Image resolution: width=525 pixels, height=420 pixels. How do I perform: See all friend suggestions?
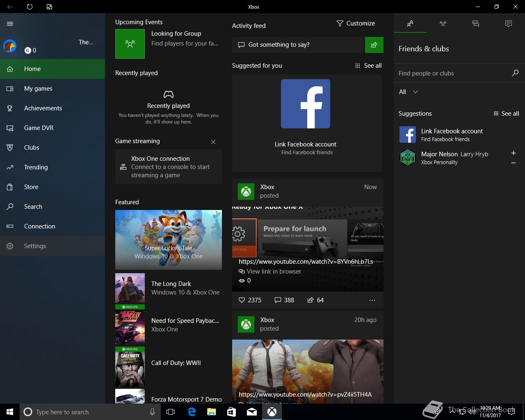[x=506, y=114]
